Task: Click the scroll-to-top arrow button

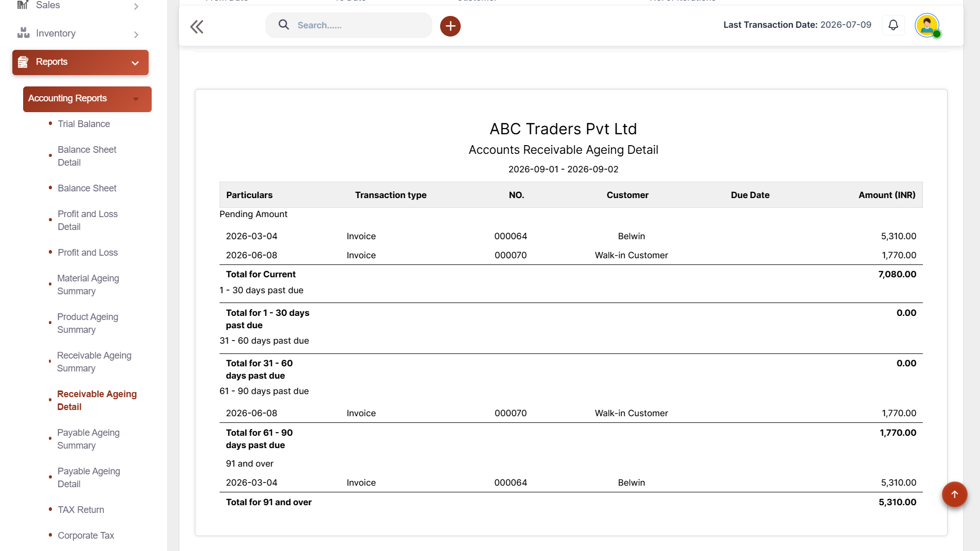Action: [x=954, y=494]
